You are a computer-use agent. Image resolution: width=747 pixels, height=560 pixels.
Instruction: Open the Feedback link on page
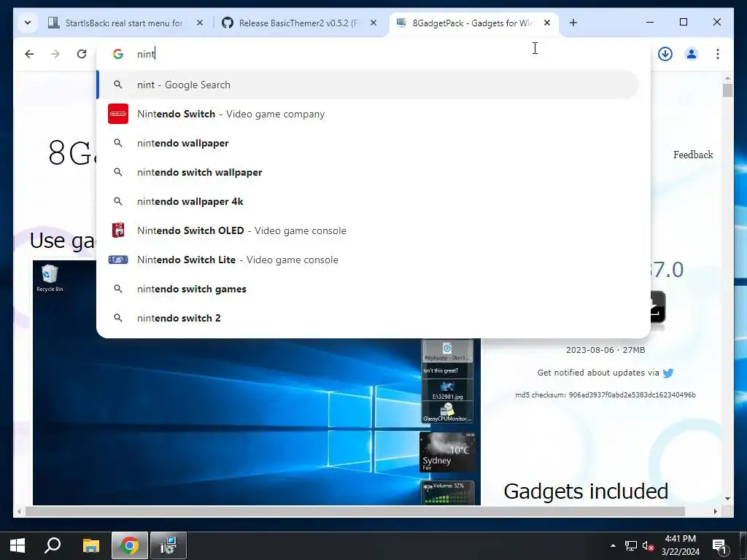tap(693, 155)
